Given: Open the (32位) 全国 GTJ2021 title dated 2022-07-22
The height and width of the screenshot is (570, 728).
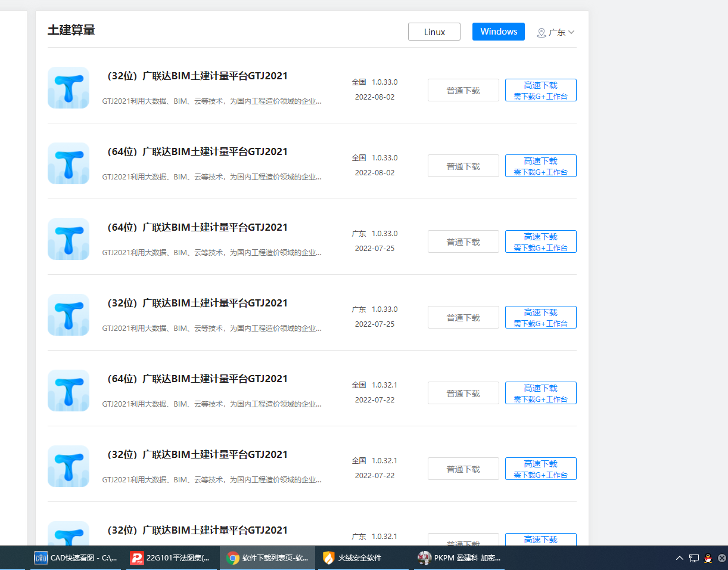Looking at the screenshot, I should tap(195, 454).
